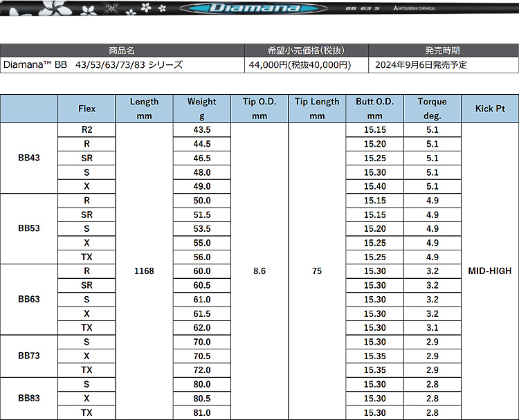Select weight value 61.0
Screen dimensions: 519x420
202,300
